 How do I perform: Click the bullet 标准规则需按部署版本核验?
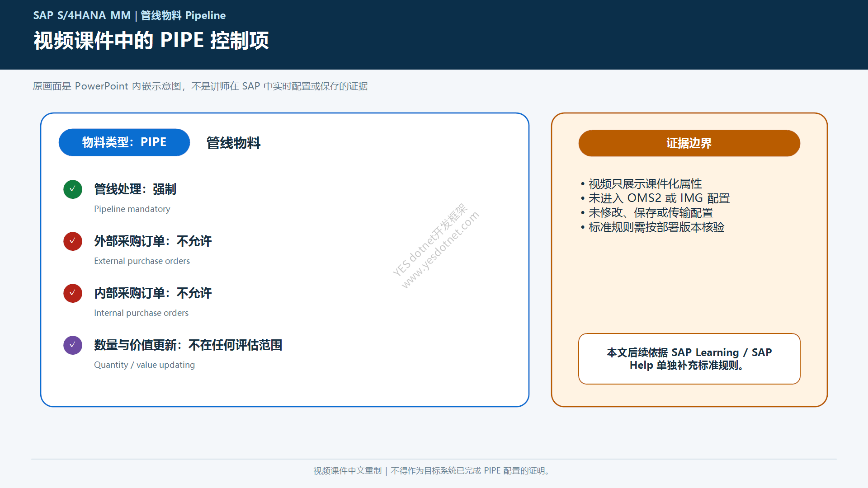coord(652,227)
